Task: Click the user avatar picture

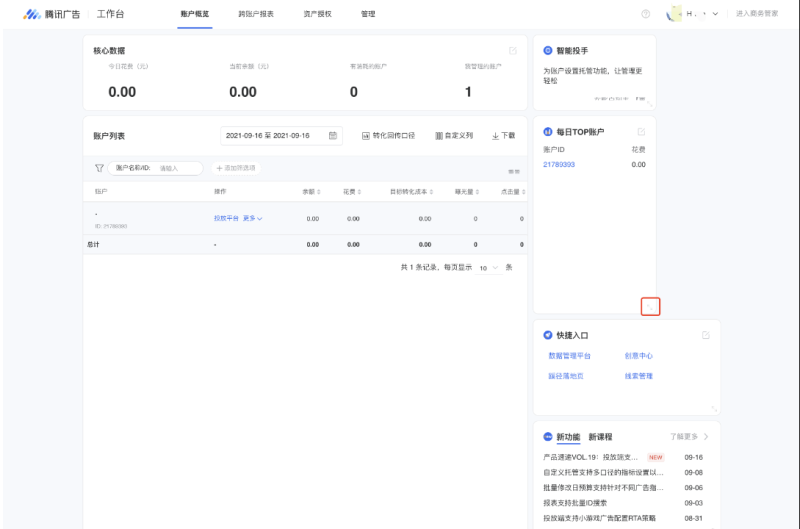Action: coord(674,14)
